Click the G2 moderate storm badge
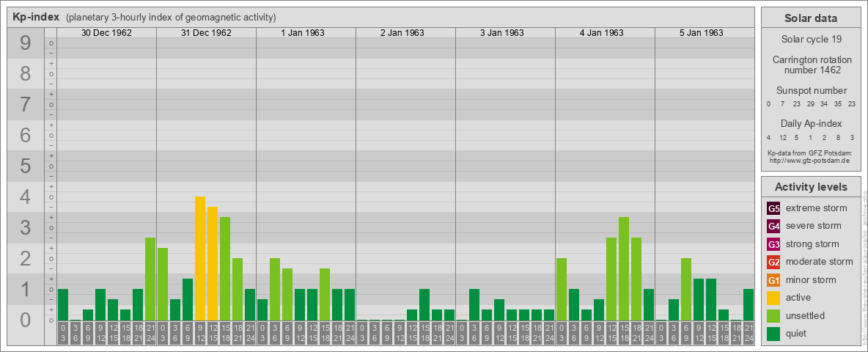This screenshot has width=868, height=352. tap(773, 262)
